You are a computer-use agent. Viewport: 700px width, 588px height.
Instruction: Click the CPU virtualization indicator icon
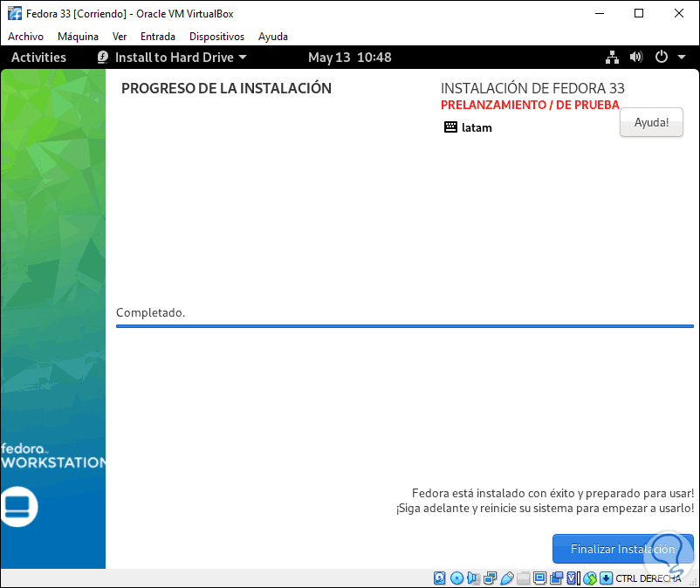pos(573,578)
